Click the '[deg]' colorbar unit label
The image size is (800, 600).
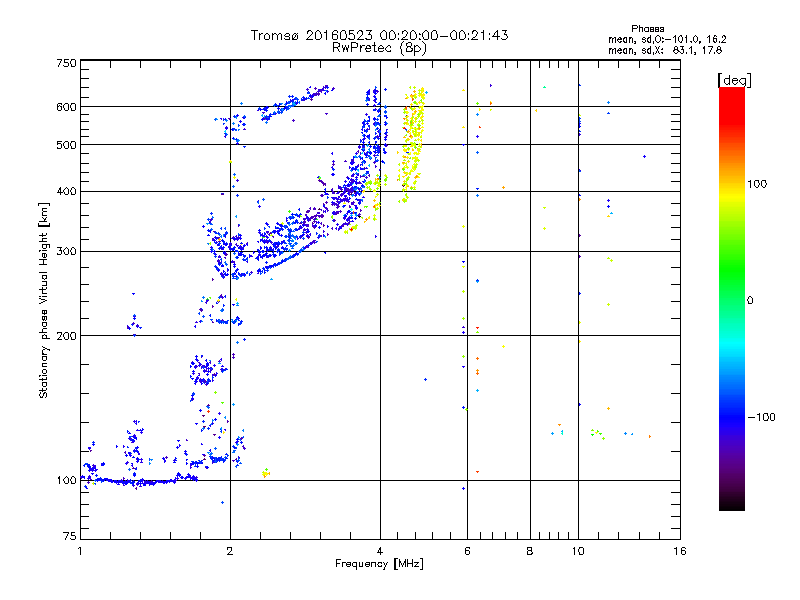coord(734,80)
